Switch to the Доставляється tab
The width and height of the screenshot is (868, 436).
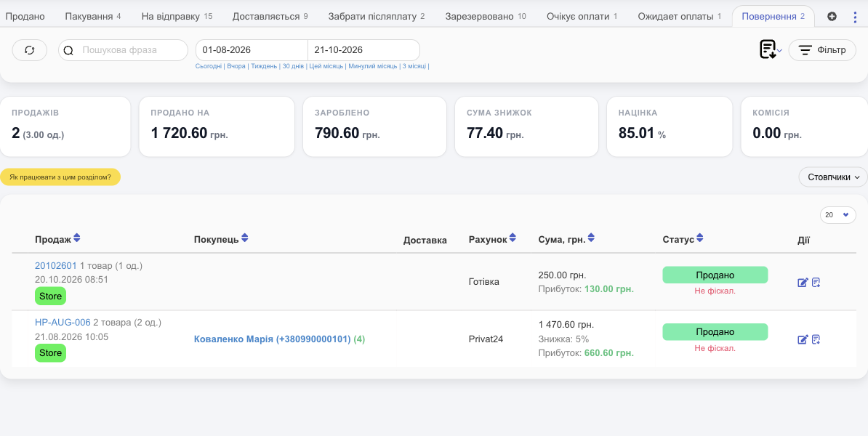pos(270,17)
